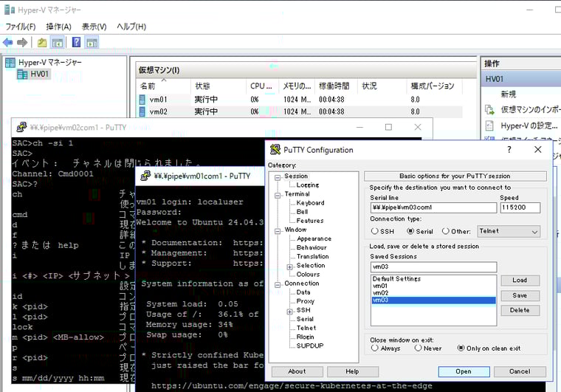The width and height of the screenshot is (561, 392).
Task: Maximize the vm02com1 PuTTY window
Action: coord(388,127)
